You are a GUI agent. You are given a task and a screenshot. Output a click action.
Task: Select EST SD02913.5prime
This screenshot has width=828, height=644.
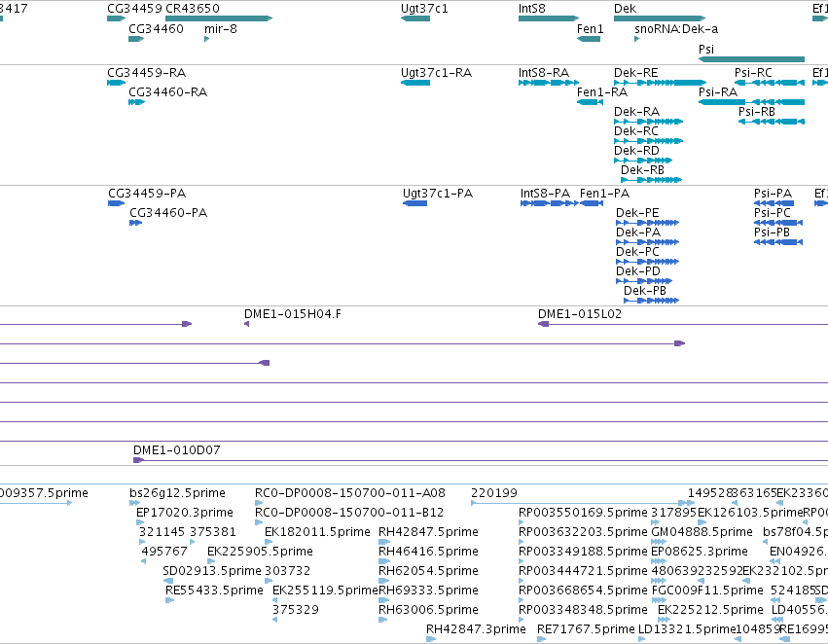click(168, 581)
